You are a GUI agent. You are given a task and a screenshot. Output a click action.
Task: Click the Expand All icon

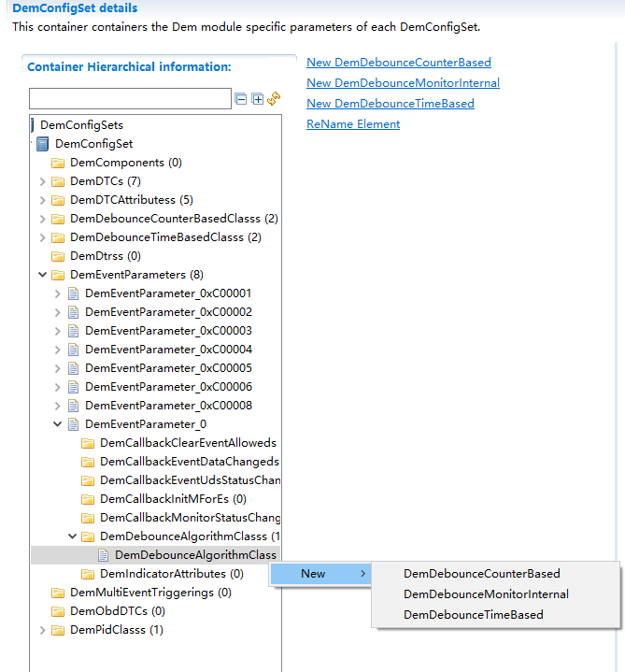tap(258, 99)
